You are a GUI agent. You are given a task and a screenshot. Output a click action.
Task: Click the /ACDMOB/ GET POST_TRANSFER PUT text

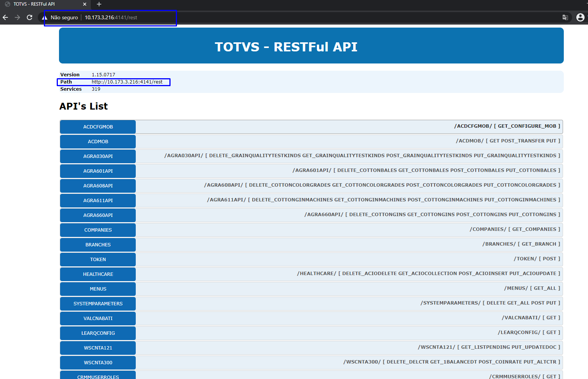pos(508,141)
